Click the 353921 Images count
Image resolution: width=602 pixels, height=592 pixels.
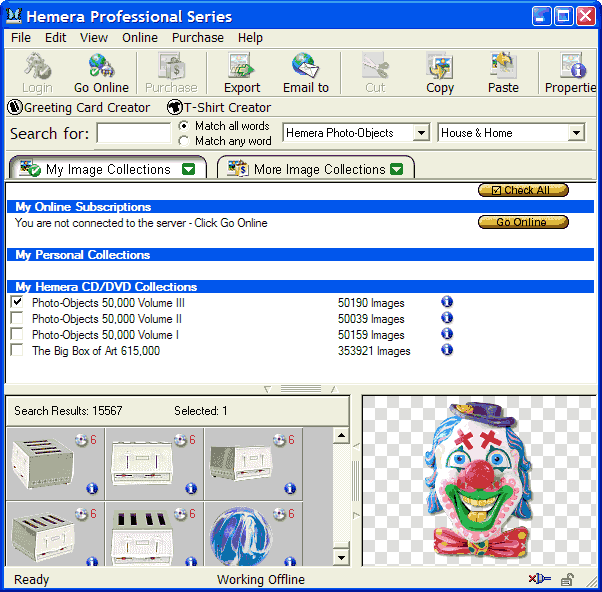[374, 351]
